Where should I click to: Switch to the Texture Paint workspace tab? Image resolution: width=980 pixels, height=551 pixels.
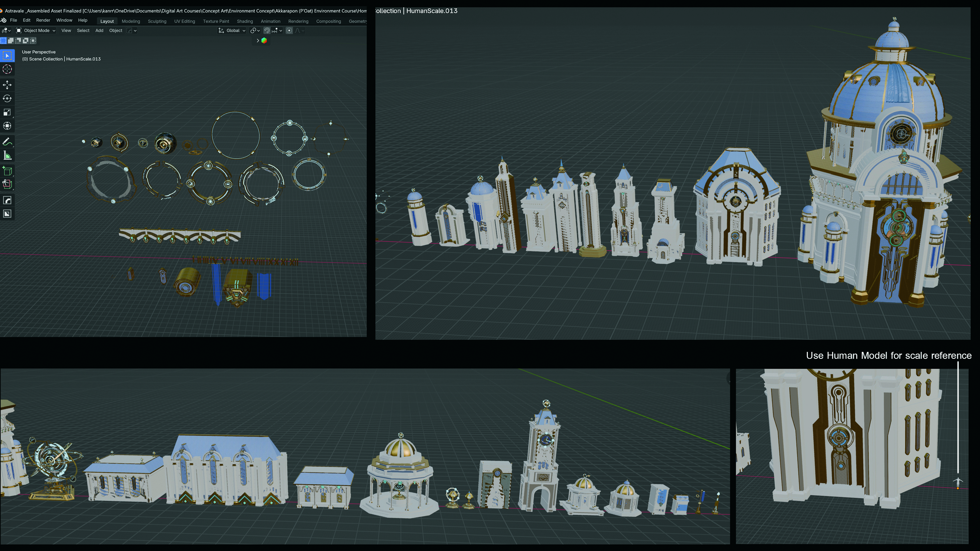(x=216, y=21)
